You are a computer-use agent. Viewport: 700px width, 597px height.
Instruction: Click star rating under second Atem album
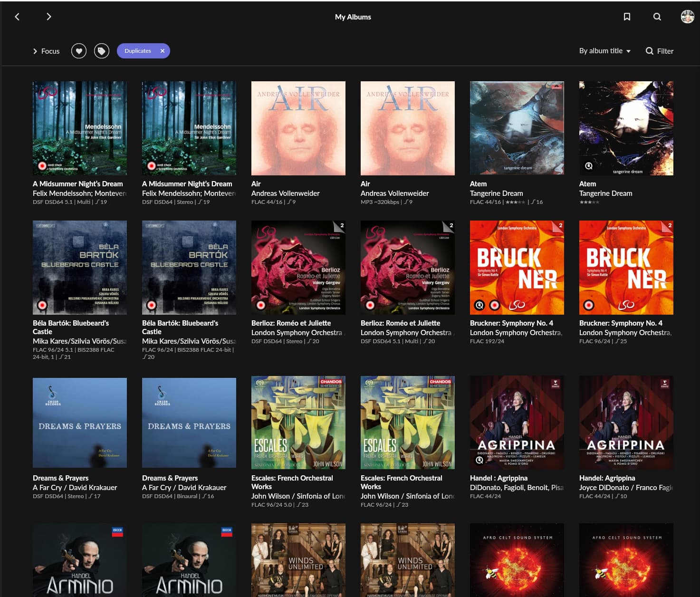pos(589,202)
